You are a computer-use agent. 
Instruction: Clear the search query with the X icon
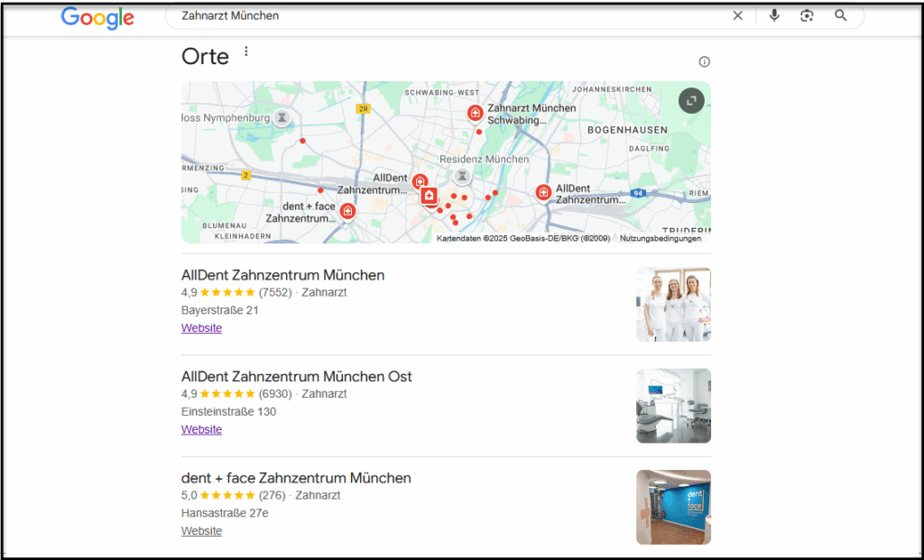coord(737,16)
